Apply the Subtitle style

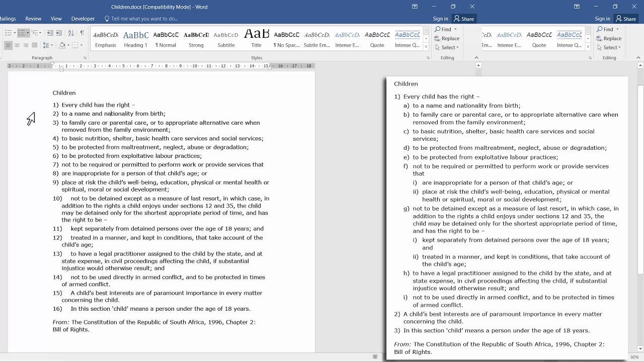(226, 39)
